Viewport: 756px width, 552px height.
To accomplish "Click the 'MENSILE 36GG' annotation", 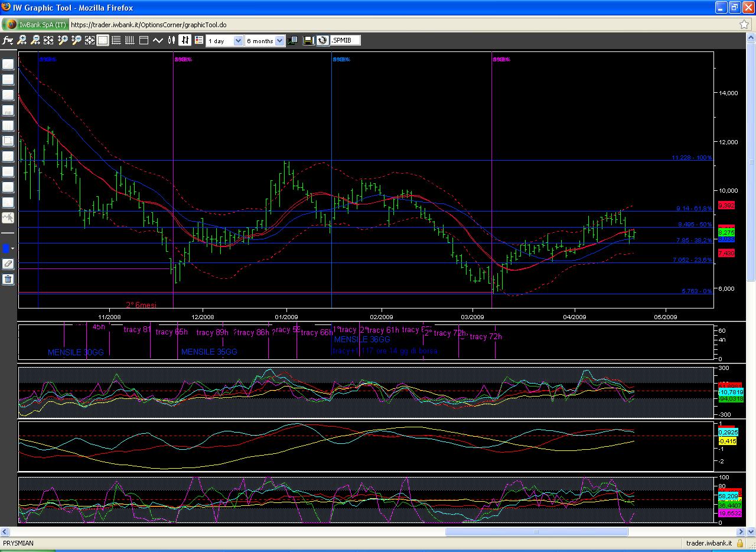I will pyautogui.click(x=362, y=340).
